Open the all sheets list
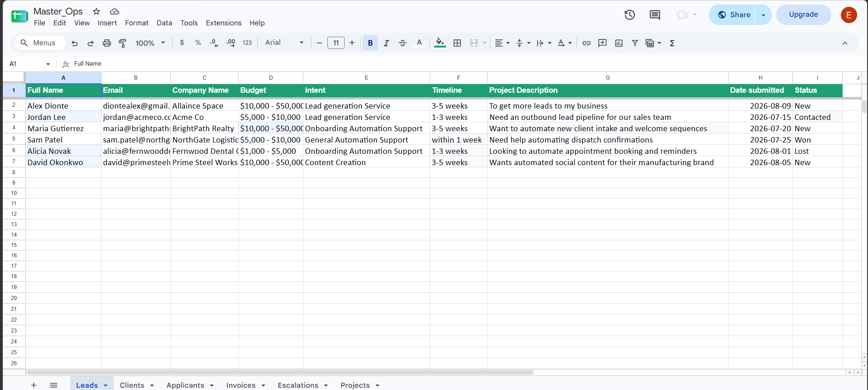Screen dimensions: 868x390 point(53,385)
